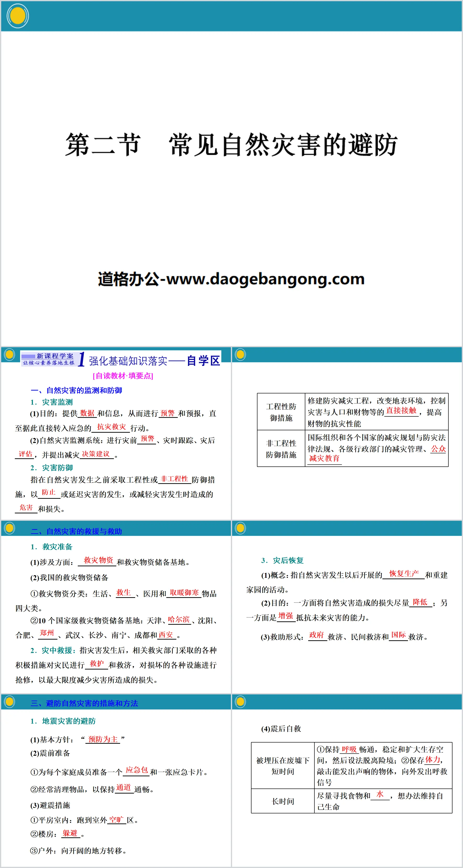The height and width of the screenshot is (868, 463).
Task: Click the red answer 预防为主
Action: [x=103, y=740]
